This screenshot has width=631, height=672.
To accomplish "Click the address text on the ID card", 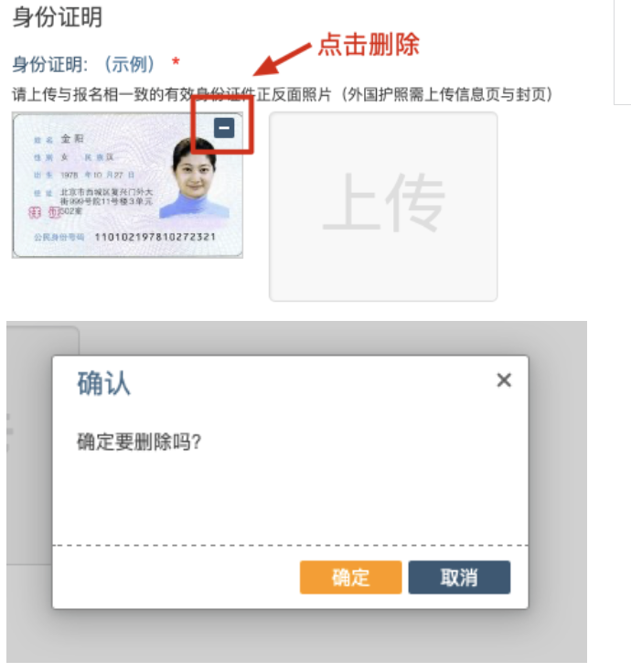I will 106,201.
